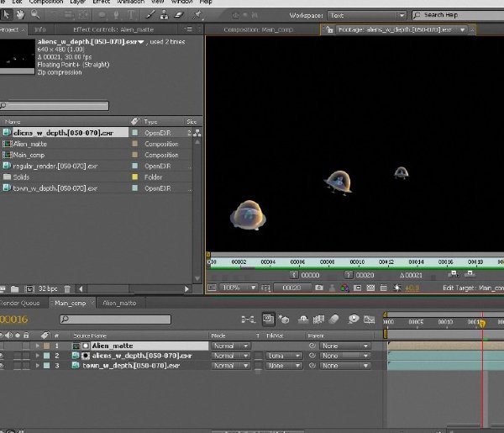The height and width of the screenshot is (433, 504).
Task: Open Parent dropdown for town_w_depth layer
Action: click(345, 366)
